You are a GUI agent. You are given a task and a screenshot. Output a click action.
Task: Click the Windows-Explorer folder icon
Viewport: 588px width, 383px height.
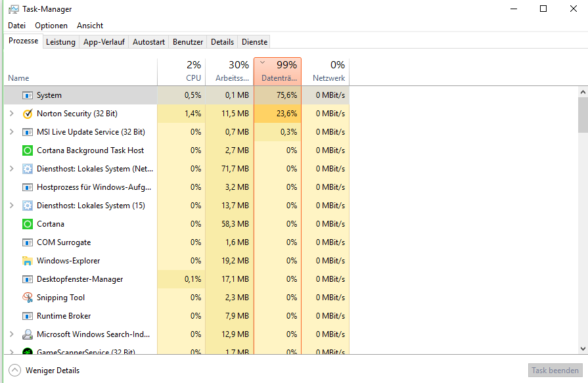(x=28, y=261)
